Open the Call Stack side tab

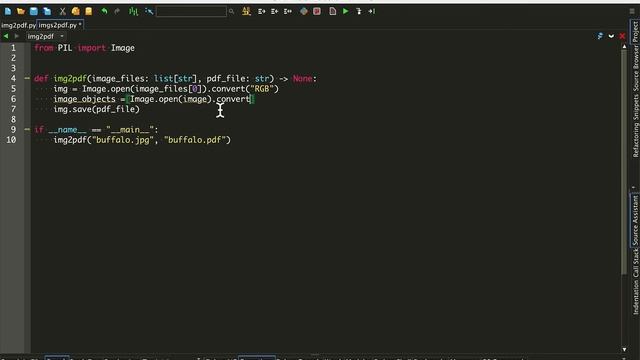pyautogui.click(x=636, y=263)
